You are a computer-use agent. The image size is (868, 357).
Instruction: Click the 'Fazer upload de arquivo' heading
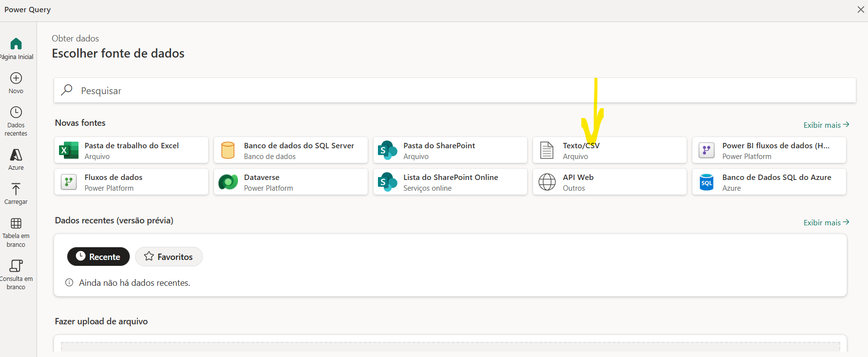click(101, 321)
